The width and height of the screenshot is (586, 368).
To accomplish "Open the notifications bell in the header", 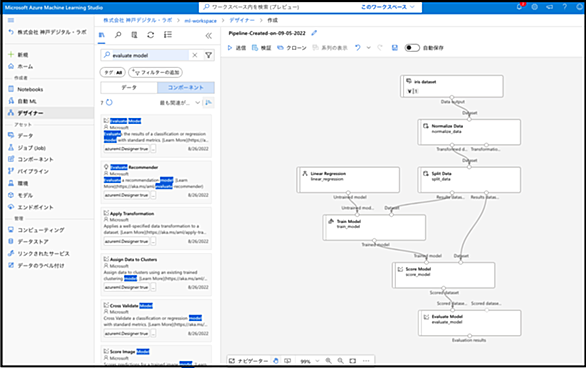I will point(519,7).
